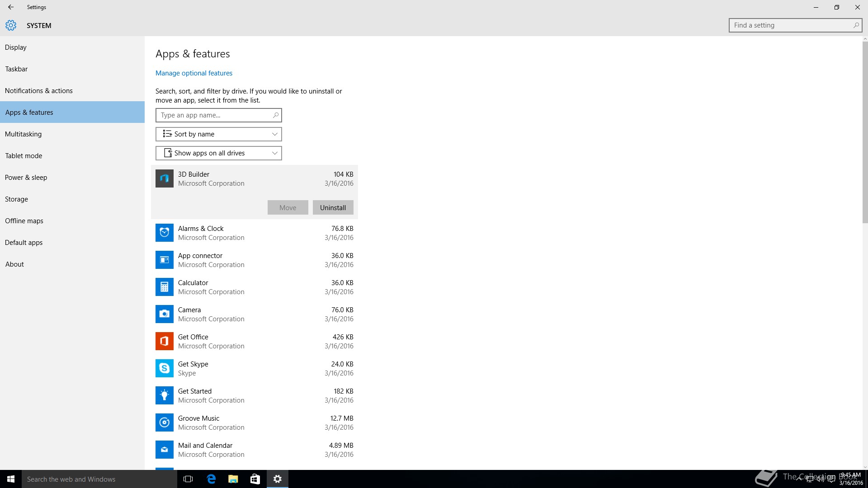
Task: Click Manage optional features link
Action: [194, 73]
